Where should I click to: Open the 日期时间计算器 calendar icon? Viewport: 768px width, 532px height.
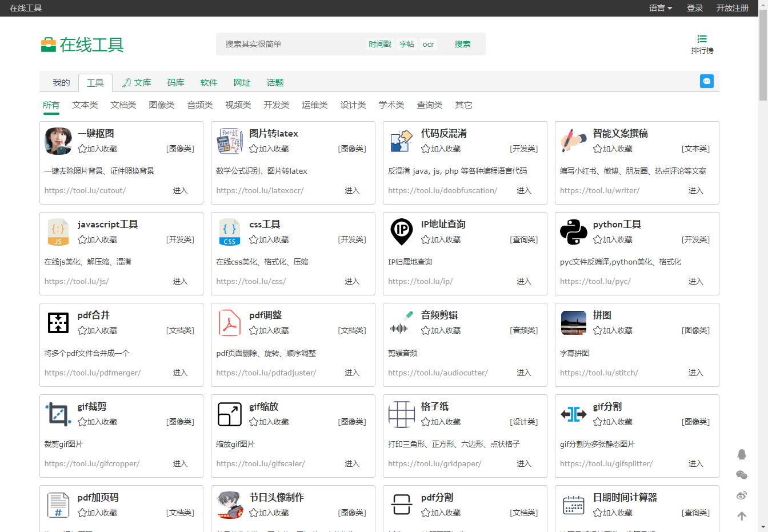(x=574, y=505)
